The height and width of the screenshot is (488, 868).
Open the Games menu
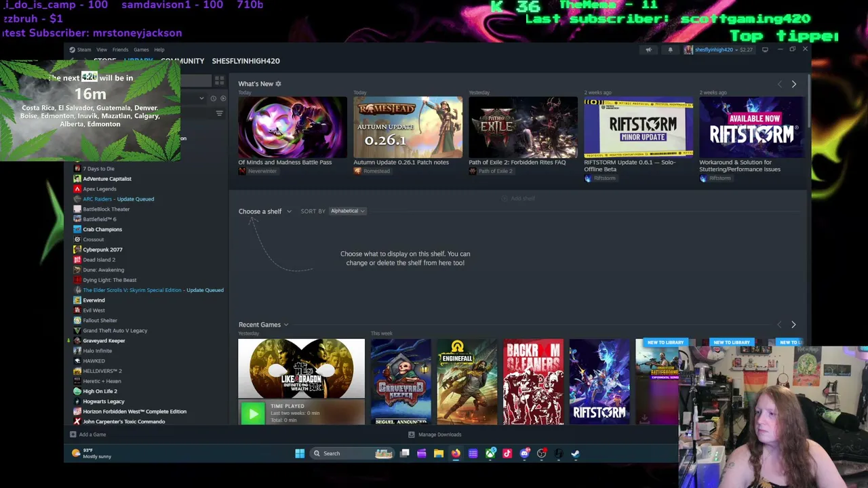pyautogui.click(x=141, y=49)
